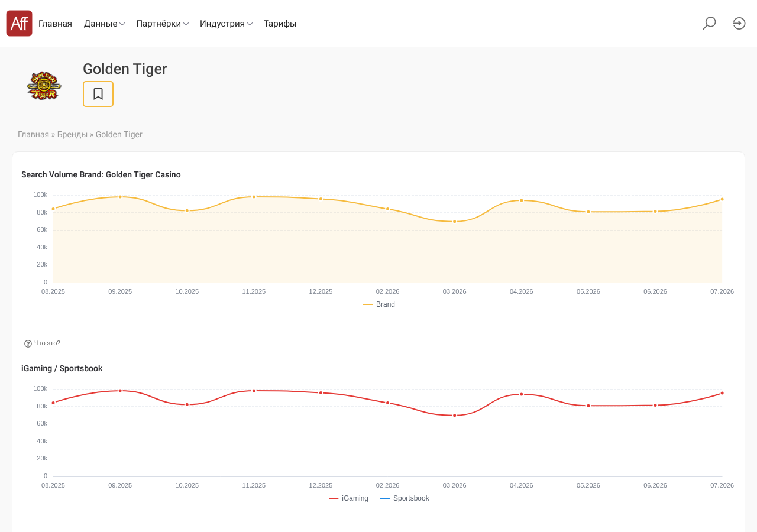
Task: Select the 07.2026 point on the yellow Brand line
Action: click(722, 199)
